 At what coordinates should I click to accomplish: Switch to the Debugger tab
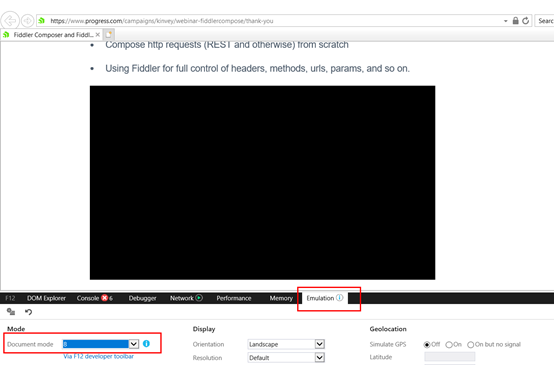[x=142, y=298]
